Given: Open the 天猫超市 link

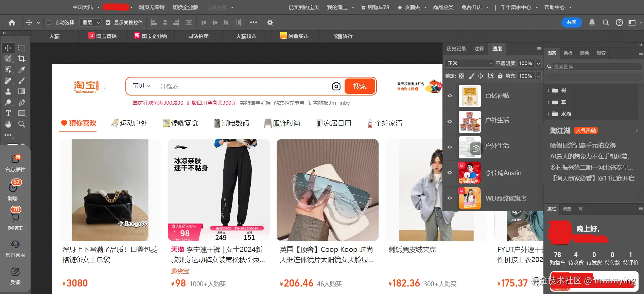Looking at the screenshot, I should [x=246, y=36].
